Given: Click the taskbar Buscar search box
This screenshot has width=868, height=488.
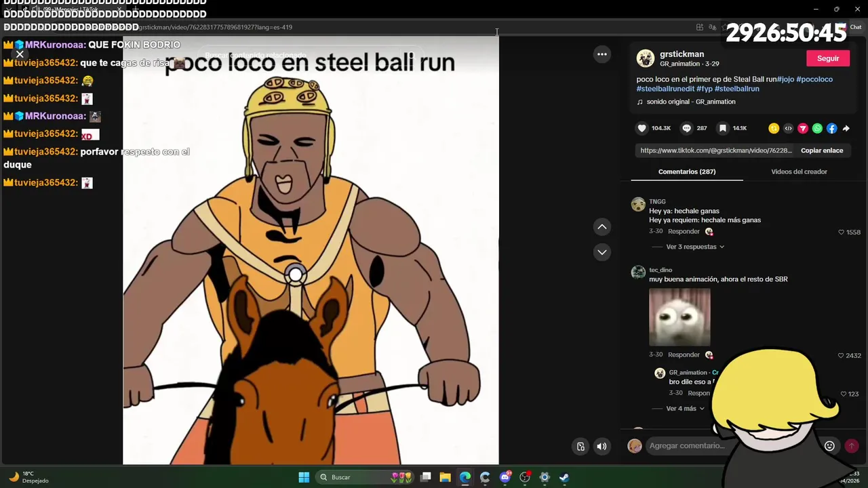Looking at the screenshot, I should 365,477.
